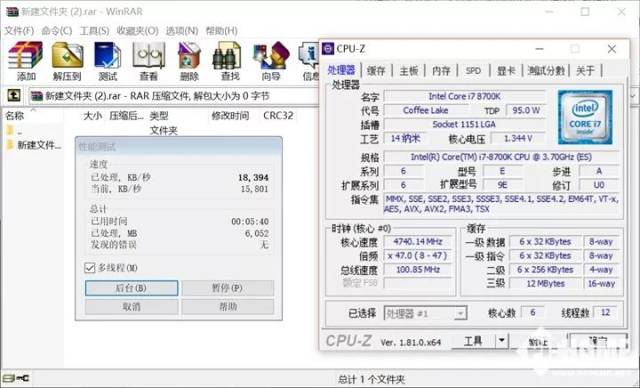Click the drive/key icon in WinRAR status bar
The height and width of the screenshot is (388, 640).
(16, 378)
